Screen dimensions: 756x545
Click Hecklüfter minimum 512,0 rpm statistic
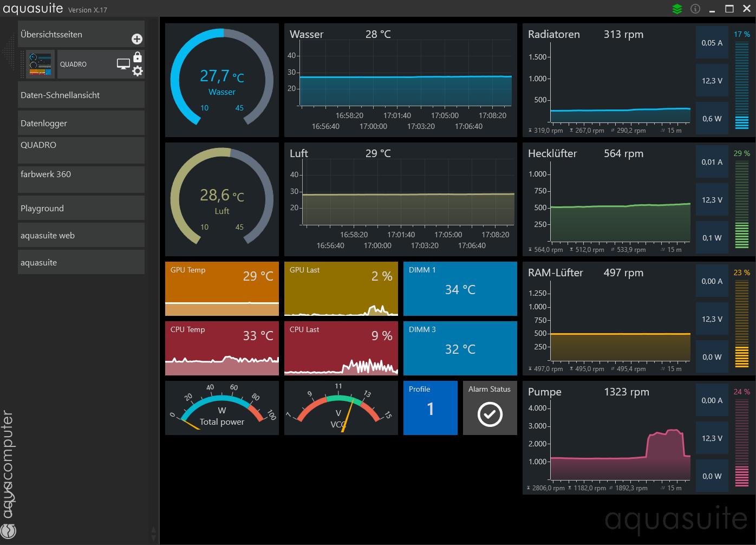click(587, 250)
